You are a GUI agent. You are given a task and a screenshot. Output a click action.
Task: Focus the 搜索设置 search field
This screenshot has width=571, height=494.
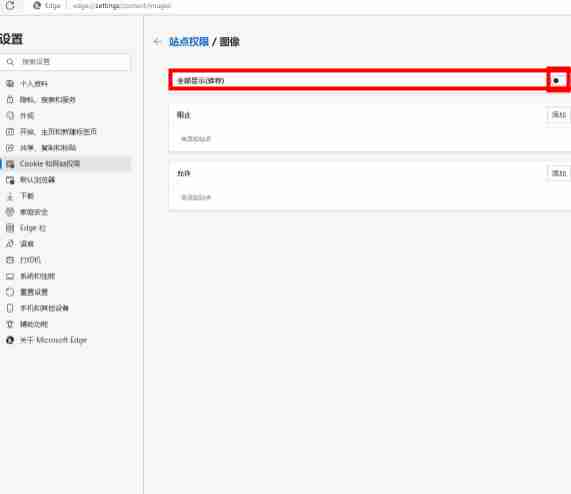click(66, 62)
